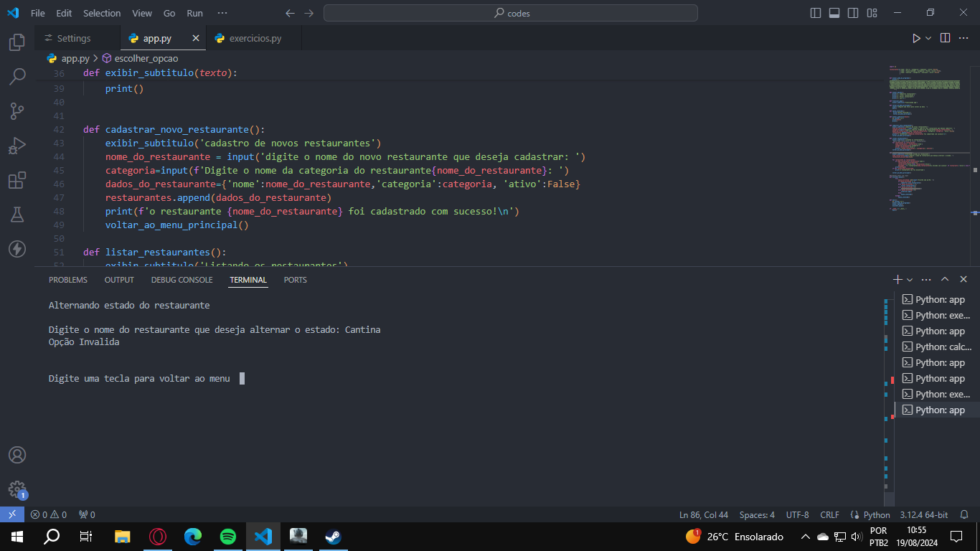Click the codes search command center
The image size is (980, 551).
coord(511,13)
